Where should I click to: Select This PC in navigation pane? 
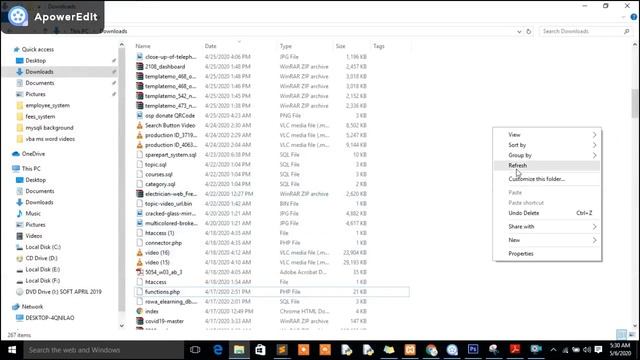31,169
